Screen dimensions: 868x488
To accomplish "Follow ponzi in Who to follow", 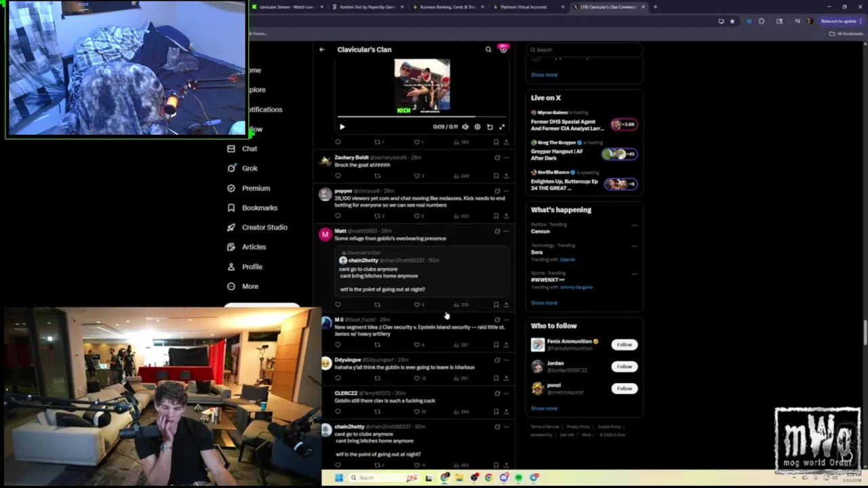I will coord(624,388).
